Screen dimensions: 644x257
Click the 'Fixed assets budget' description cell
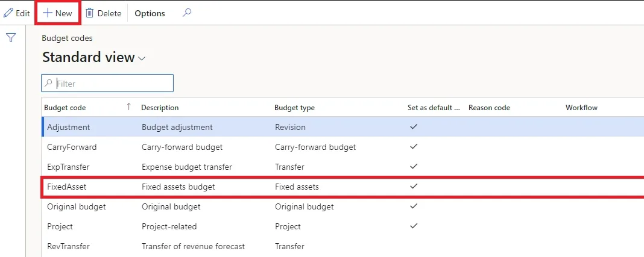(x=178, y=187)
